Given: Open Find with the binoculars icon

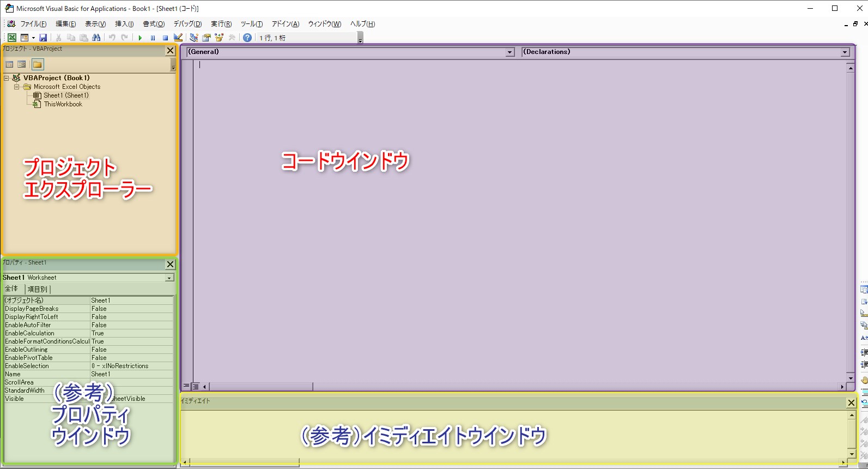Looking at the screenshot, I should pos(96,38).
